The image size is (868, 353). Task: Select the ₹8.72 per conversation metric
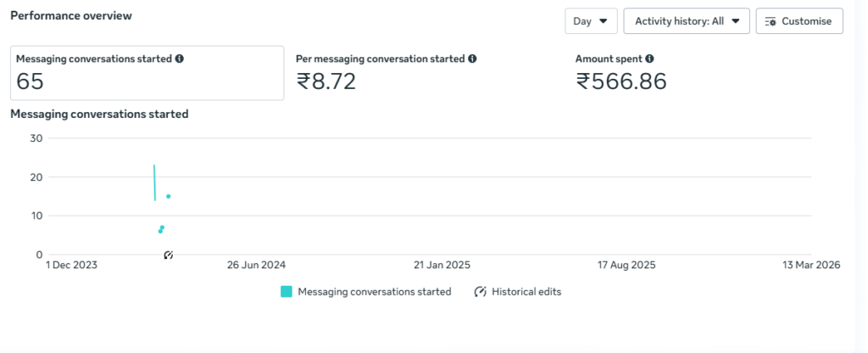click(325, 81)
